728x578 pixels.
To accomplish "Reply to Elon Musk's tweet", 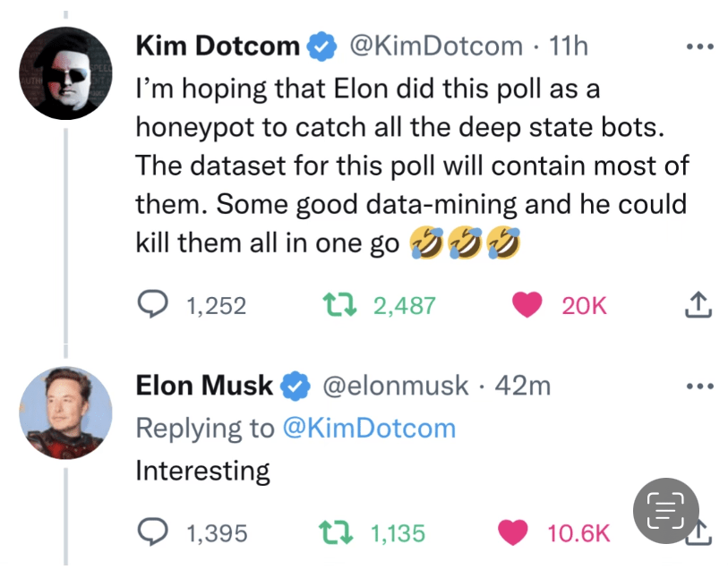I will pos(154,533).
